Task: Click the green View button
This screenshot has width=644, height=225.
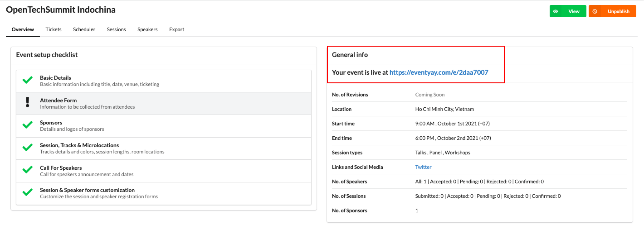Action: [568, 11]
